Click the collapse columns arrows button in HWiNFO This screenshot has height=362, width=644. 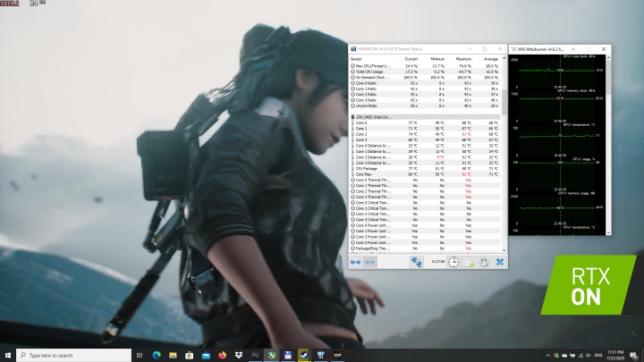pos(370,262)
